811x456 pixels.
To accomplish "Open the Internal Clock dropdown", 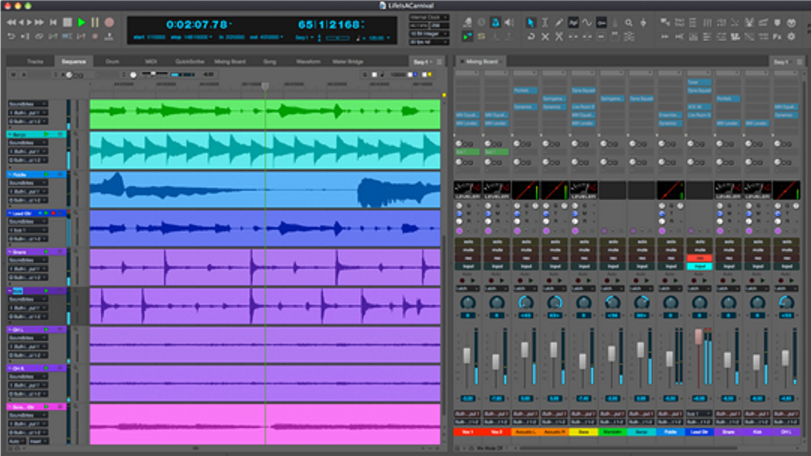I will point(429,18).
